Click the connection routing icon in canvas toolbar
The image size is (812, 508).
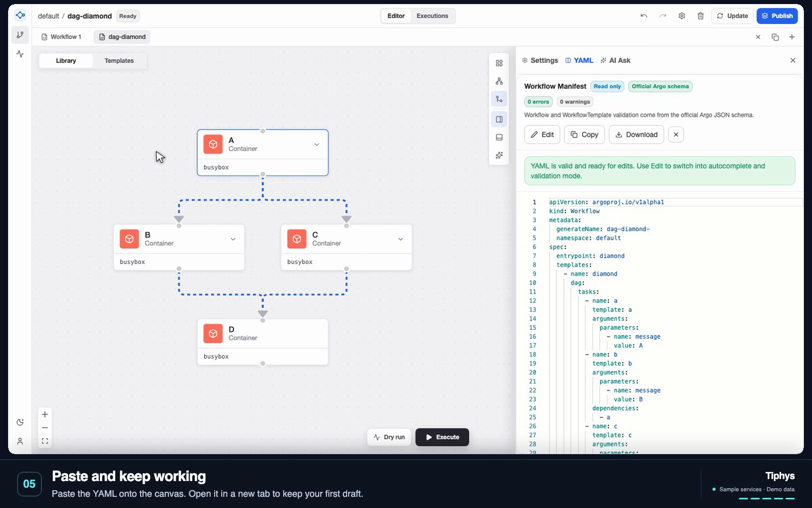coord(499,100)
